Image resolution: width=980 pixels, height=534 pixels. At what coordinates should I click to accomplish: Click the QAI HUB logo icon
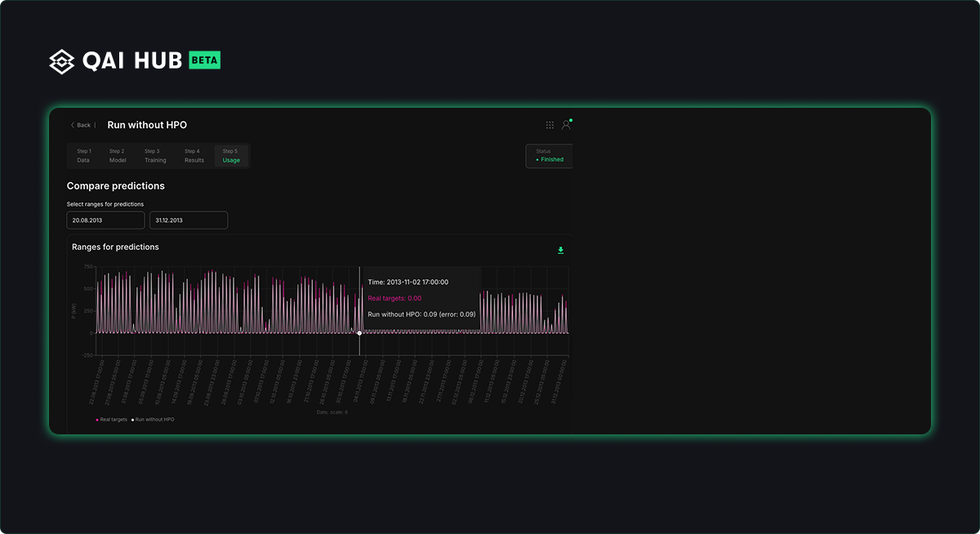pos(62,60)
